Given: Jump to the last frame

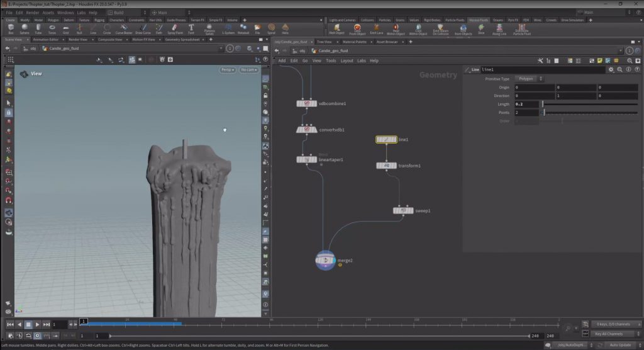Looking at the screenshot, I should [47, 324].
